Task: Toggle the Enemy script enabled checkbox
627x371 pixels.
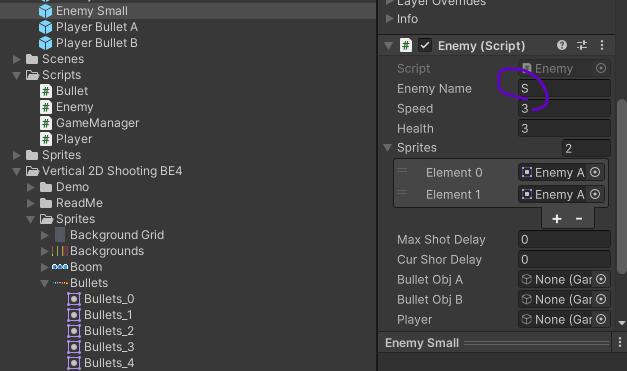Action: pos(425,45)
